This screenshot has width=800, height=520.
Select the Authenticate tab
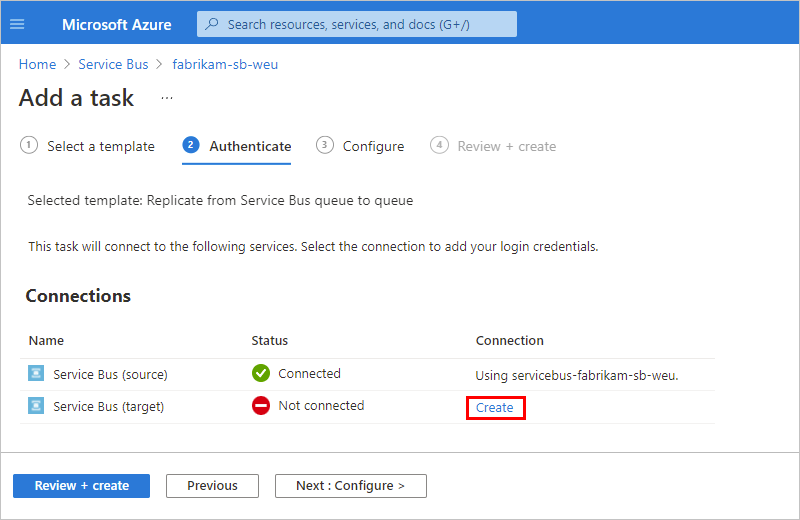tap(250, 146)
